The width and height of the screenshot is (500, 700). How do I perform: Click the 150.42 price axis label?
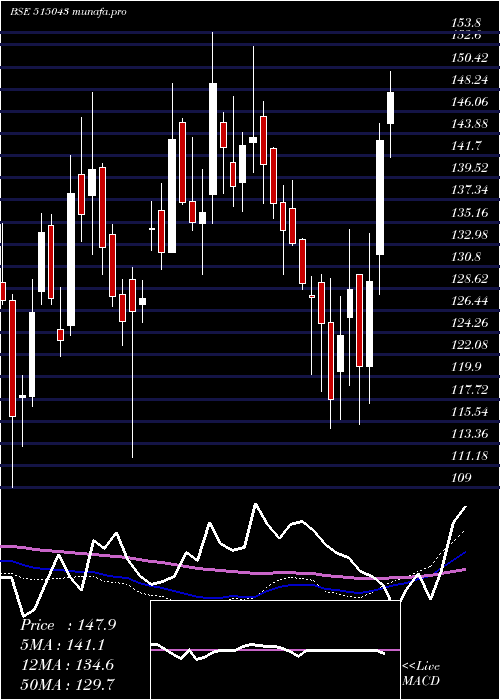(x=470, y=58)
